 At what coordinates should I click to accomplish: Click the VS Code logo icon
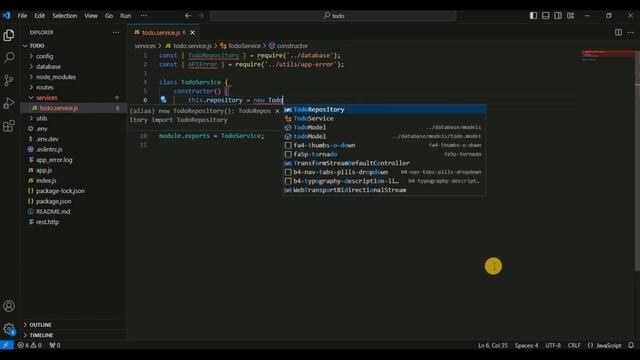click(7, 16)
